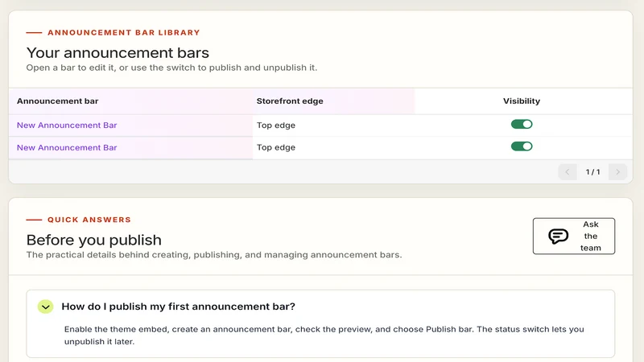Go to next page of announcement bars
This screenshot has width=644, height=362.
(617, 172)
